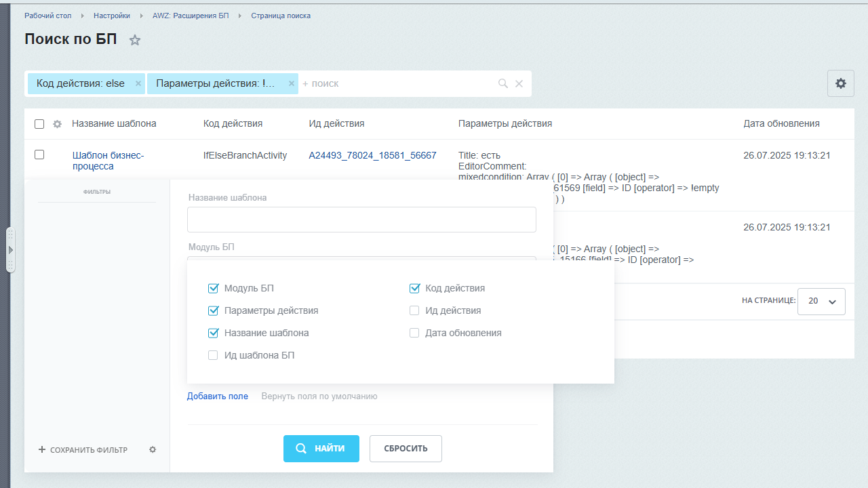Open grid settings gear button at right
Screen dimensions: 868x488
(840, 83)
